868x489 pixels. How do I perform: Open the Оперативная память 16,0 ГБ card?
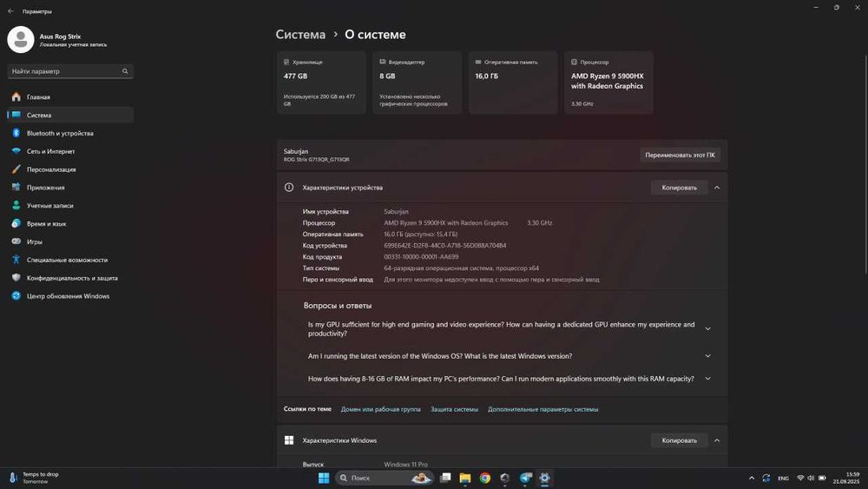click(x=513, y=83)
